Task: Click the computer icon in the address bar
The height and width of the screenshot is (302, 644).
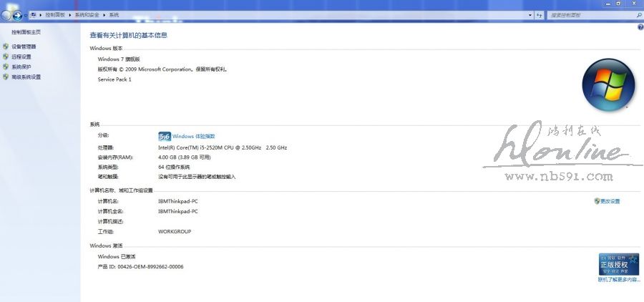Action: [x=34, y=14]
